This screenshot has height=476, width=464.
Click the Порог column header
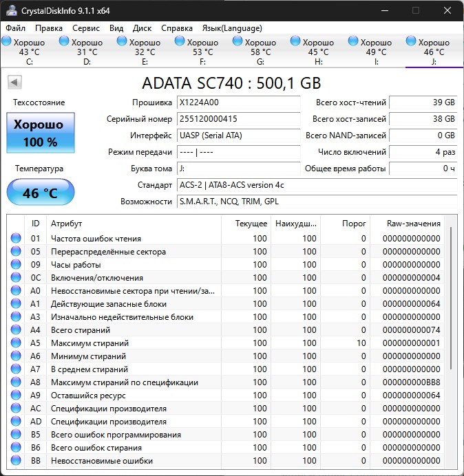pyautogui.click(x=346, y=224)
